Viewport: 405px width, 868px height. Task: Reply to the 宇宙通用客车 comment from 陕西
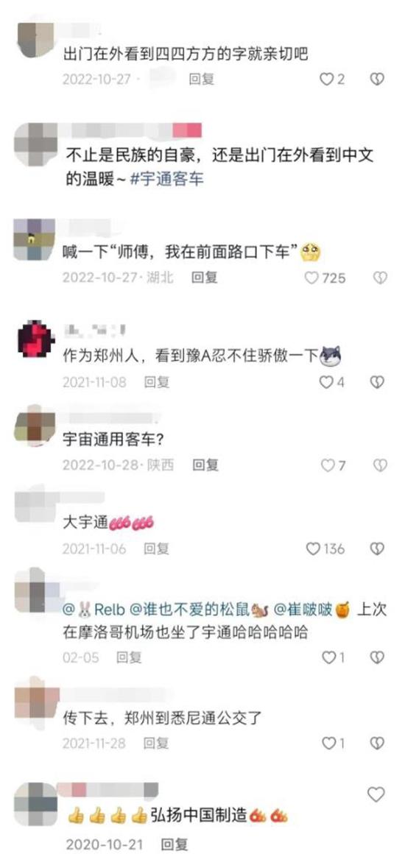[x=205, y=465]
